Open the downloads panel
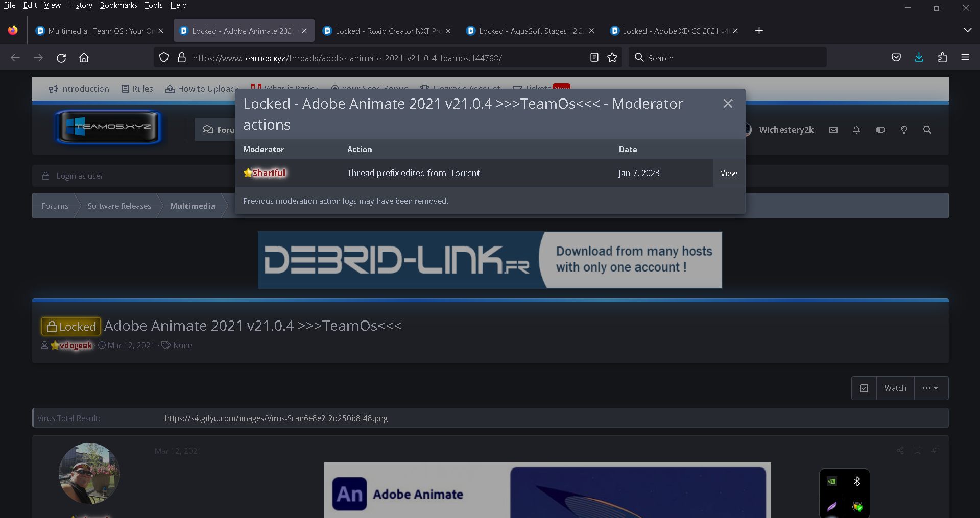This screenshot has height=518, width=980. (919, 58)
